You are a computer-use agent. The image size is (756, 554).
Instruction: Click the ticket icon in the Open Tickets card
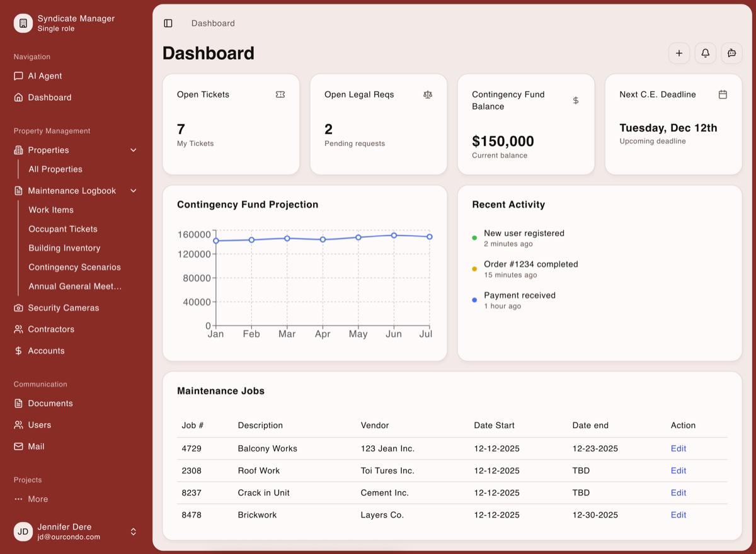(280, 94)
